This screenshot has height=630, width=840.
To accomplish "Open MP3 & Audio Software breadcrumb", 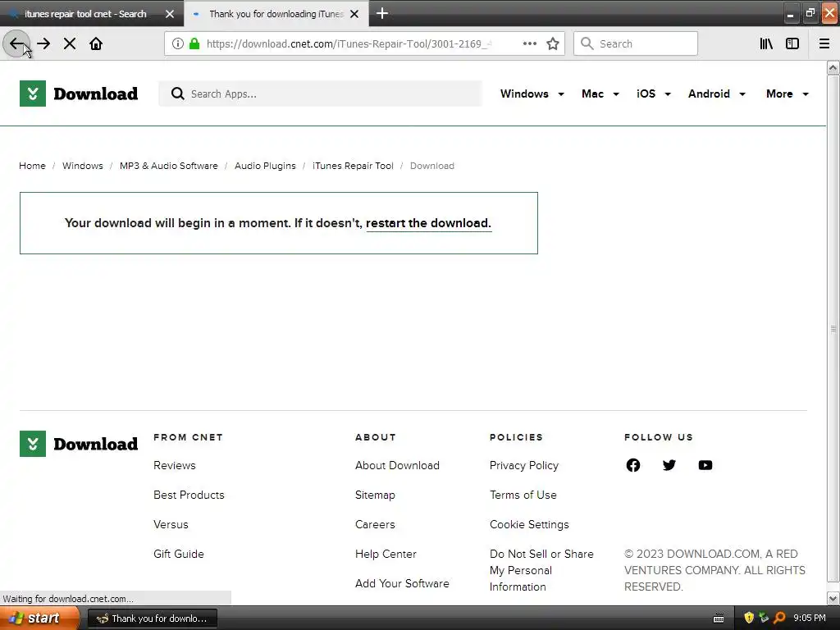I will (169, 166).
